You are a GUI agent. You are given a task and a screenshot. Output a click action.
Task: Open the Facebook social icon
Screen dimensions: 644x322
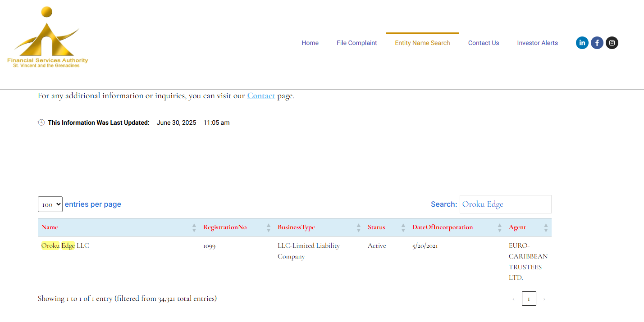[x=597, y=43]
